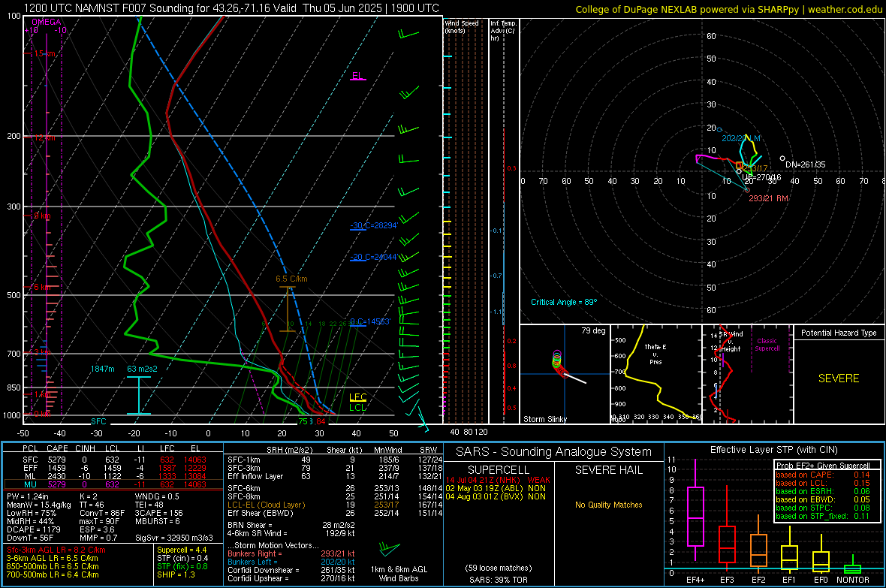The width and height of the screenshot is (886, 588).
Task: Click the 'Potential Hazard Type' header
Action: click(839, 333)
